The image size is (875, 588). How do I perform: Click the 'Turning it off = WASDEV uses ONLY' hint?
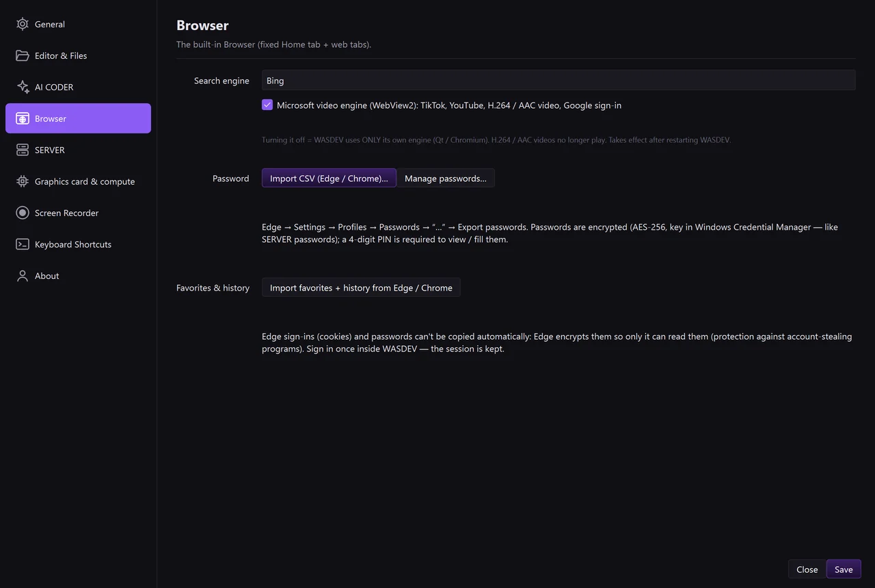496,140
